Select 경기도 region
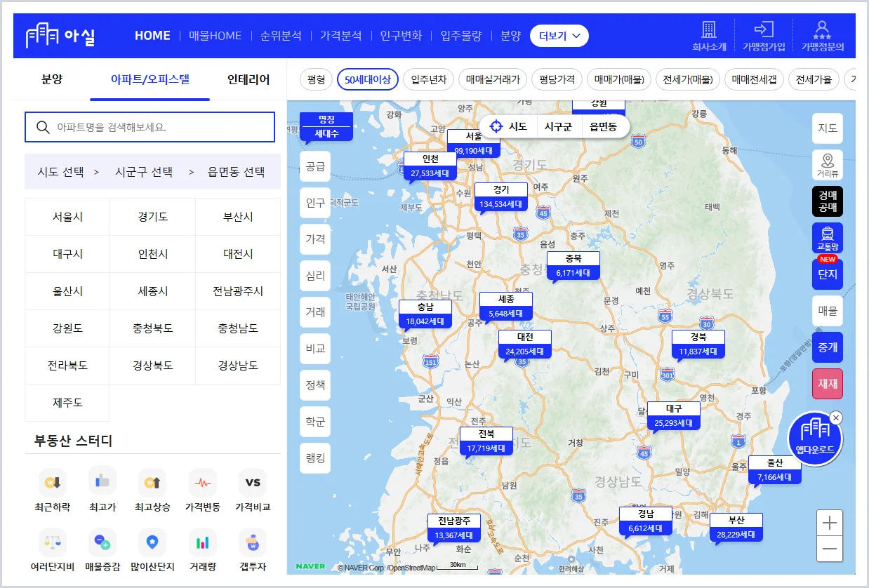The image size is (869, 588). (153, 217)
